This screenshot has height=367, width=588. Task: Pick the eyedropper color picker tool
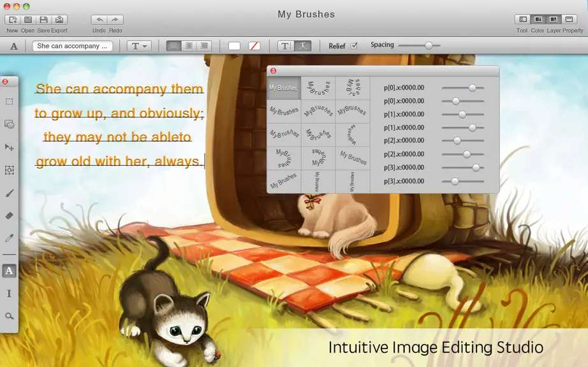click(10, 238)
